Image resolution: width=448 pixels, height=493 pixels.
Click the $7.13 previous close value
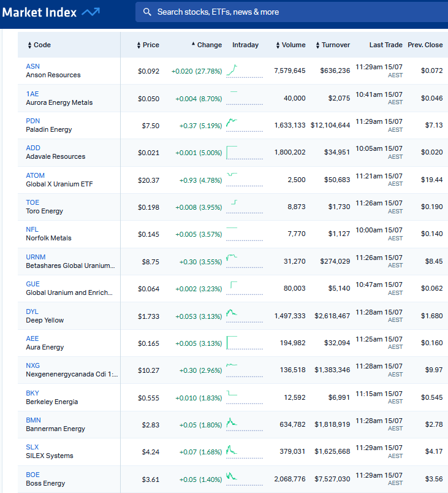(434, 125)
